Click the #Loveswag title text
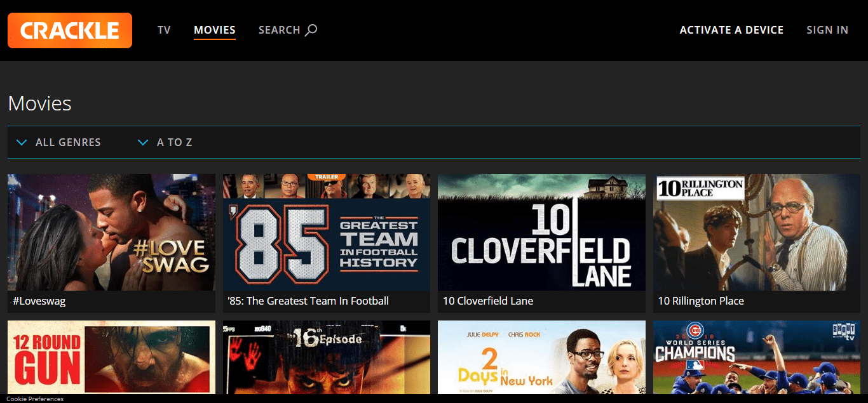Image resolution: width=868 pixels, height=403 pixels. click(x=39, y=301)
